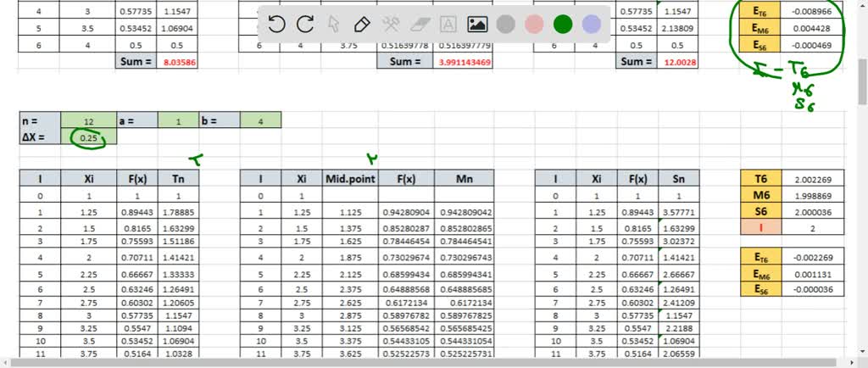Click the insert image icon

[477, 25]
